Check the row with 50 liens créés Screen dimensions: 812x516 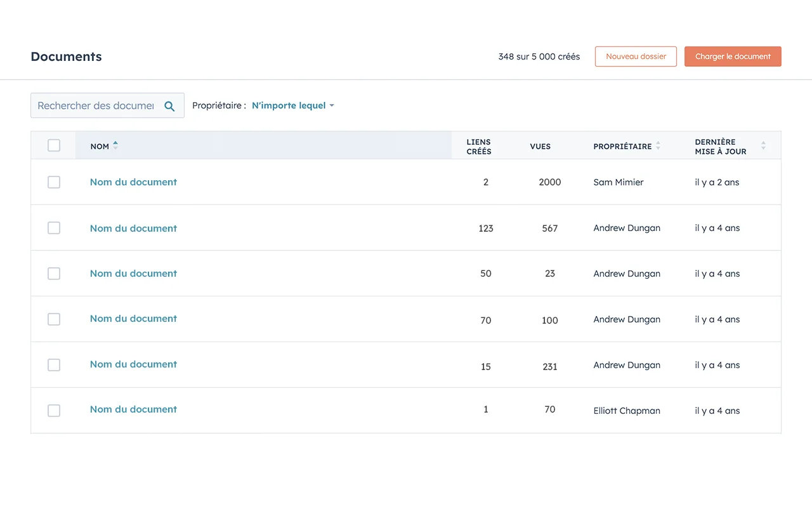coord(54,274)
